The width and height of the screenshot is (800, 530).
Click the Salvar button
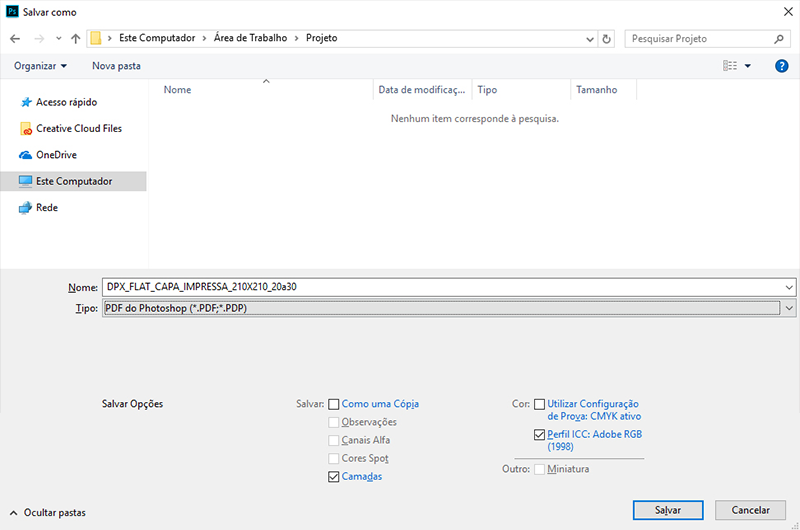tap(668, 510)
